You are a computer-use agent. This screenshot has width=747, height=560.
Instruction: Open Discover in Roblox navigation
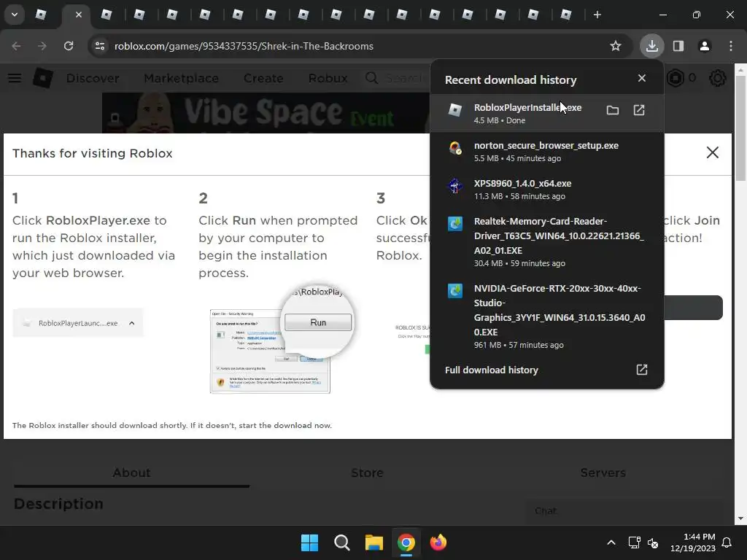click(x=93, y=78)
